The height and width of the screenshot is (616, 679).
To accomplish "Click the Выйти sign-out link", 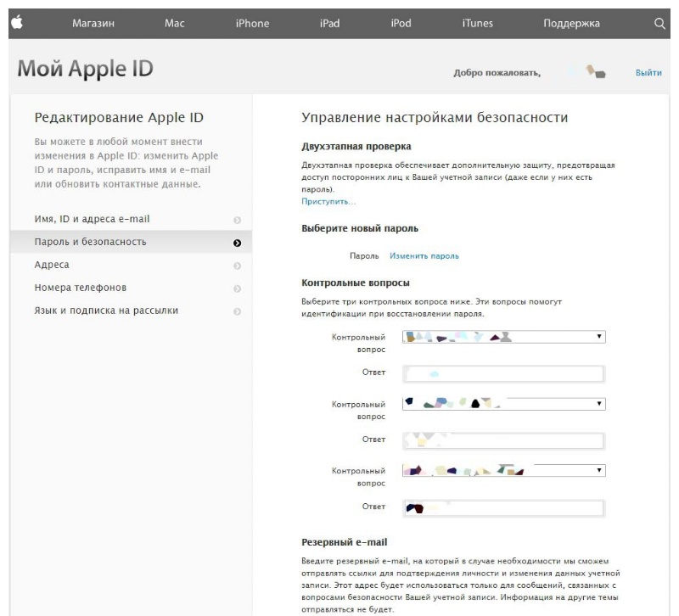I will point(648,74).
